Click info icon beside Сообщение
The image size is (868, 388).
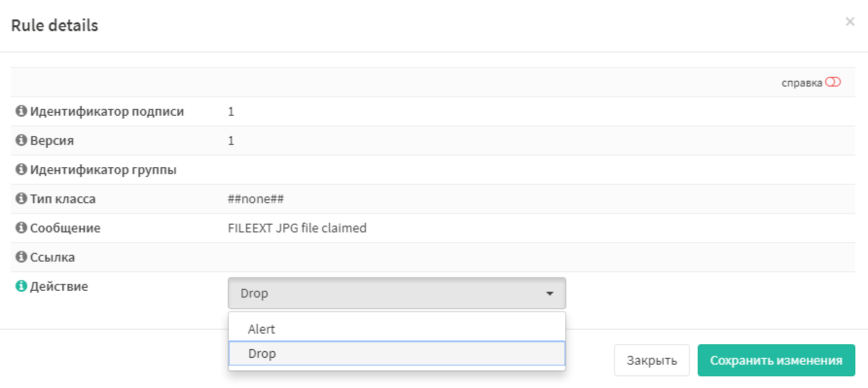click(x=21, y=228)
